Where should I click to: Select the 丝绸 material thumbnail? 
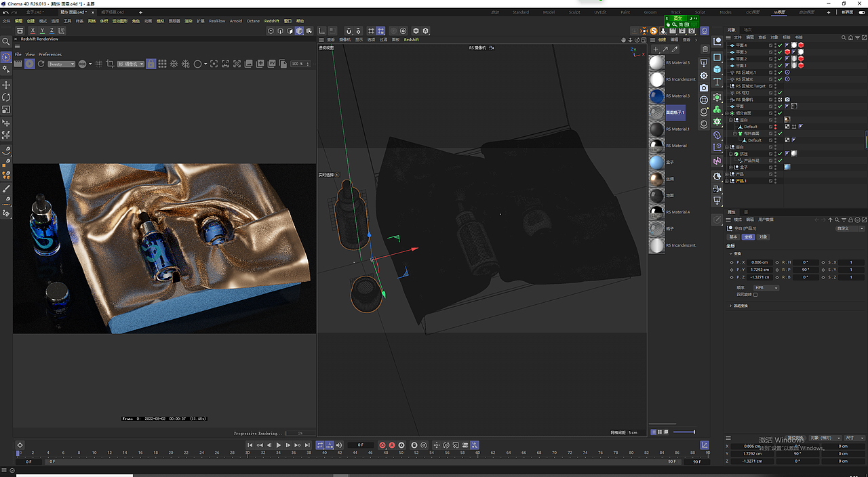656,179
